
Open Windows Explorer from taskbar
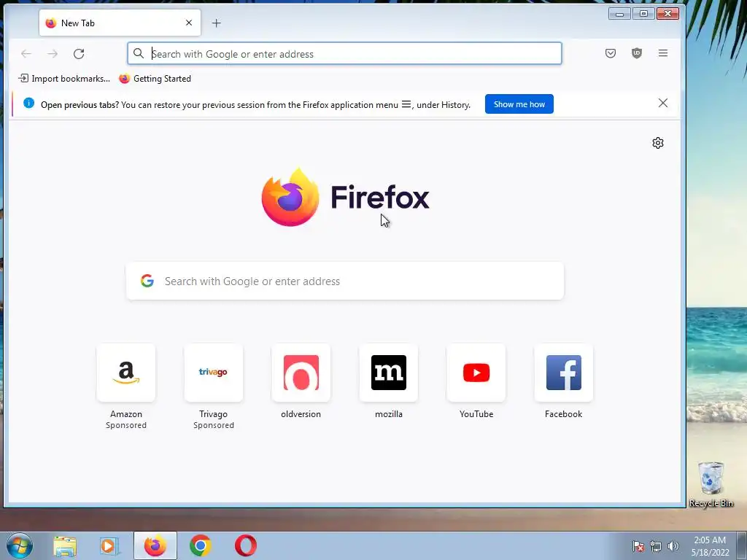click(x=65, y=545)
